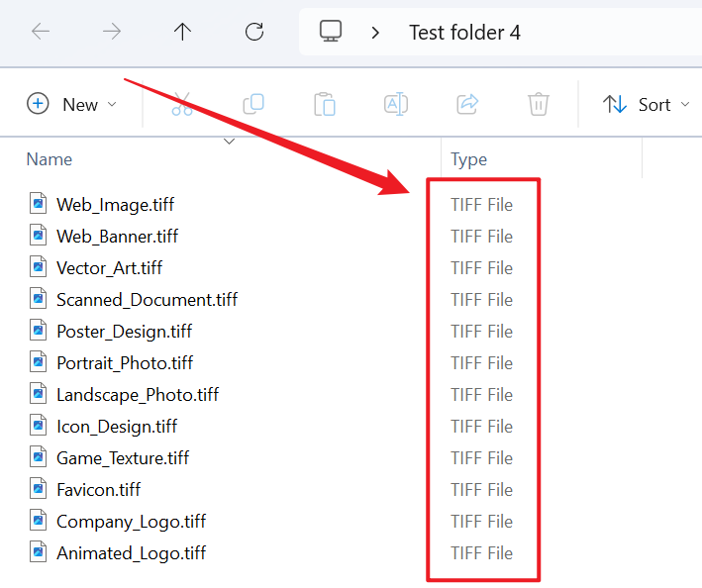
Task: Click TIFF File type of Favicon.tiff
Action: pyautogui.click(x=482, y=490)
